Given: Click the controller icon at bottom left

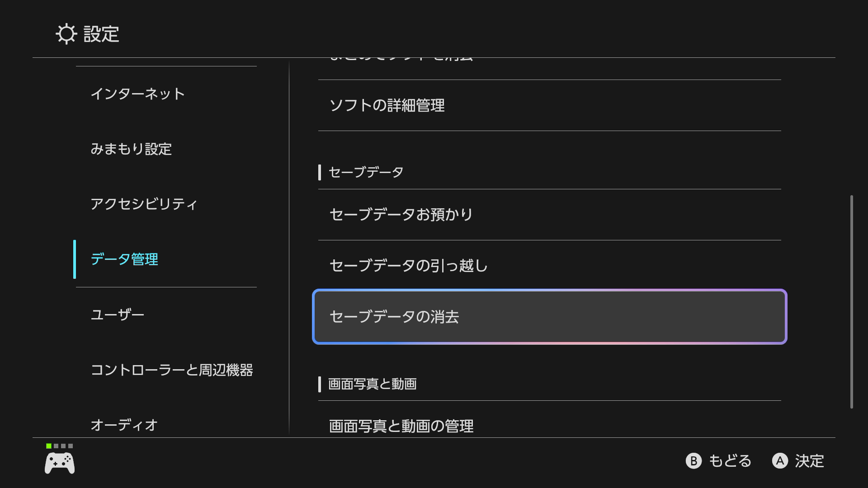Looking at the screenshot, I should pyautogui.click(x=60, y=463).
